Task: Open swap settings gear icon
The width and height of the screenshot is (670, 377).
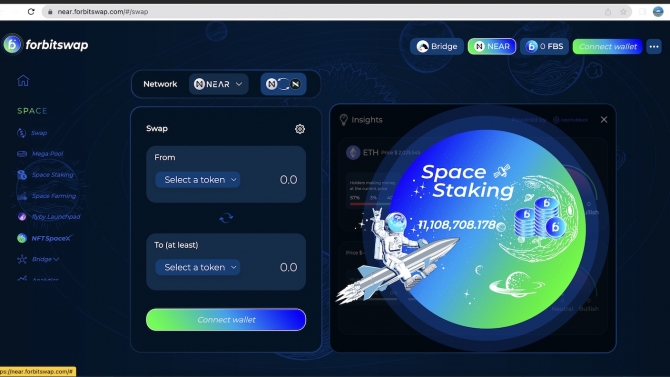Action: click(x=300, y=129)
